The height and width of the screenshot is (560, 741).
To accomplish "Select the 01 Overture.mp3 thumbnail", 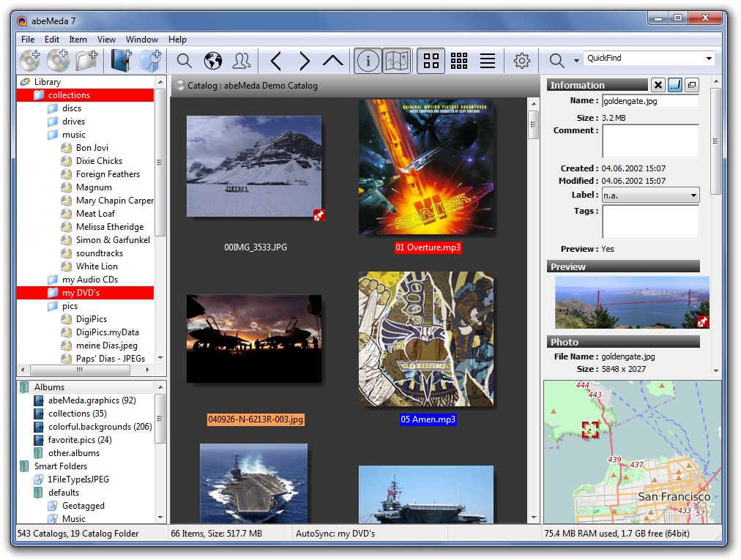I will [x=426, y=167].
